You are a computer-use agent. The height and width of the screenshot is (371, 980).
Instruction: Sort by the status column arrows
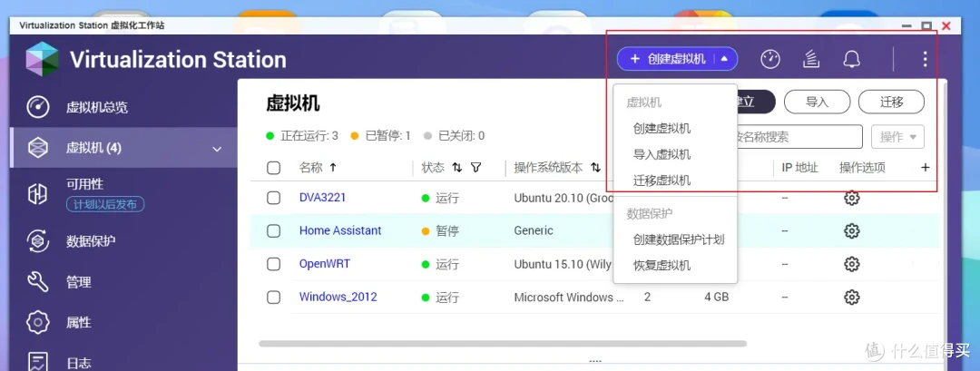(x=457, y=168)
